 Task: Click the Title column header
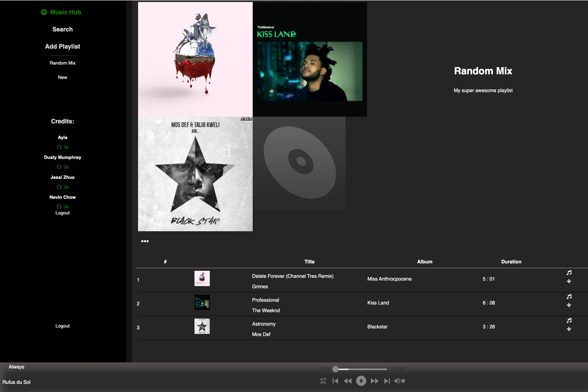[309, 262]
